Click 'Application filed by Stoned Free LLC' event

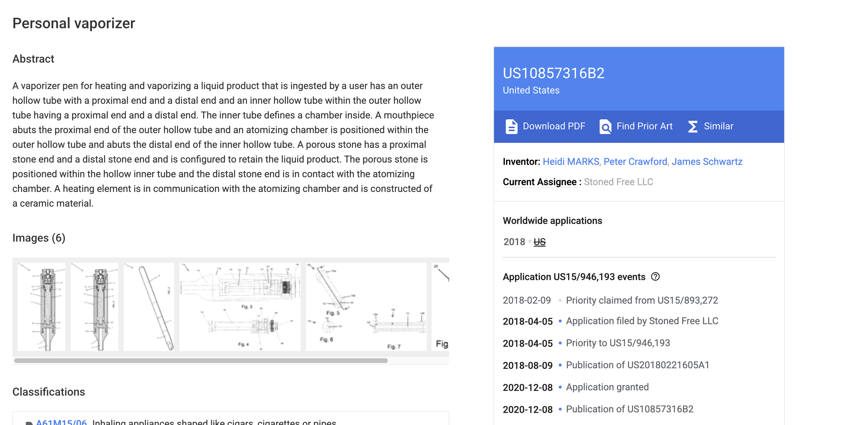tap(642, 321)
